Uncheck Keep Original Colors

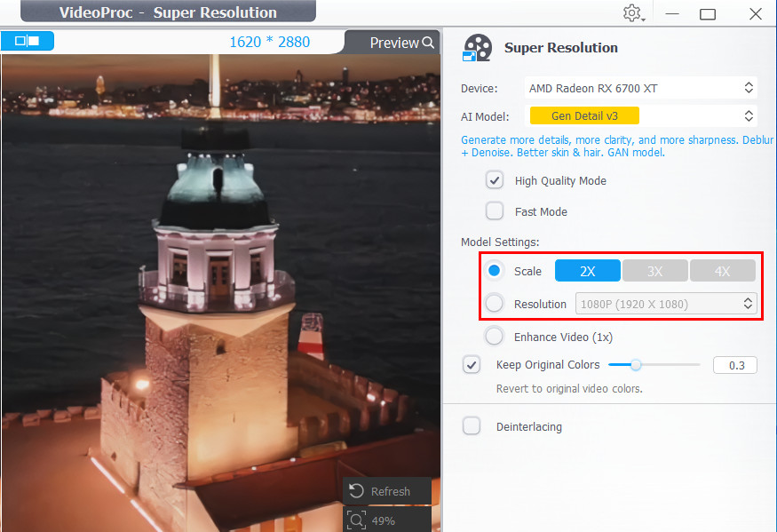click(x=472, y=365)
